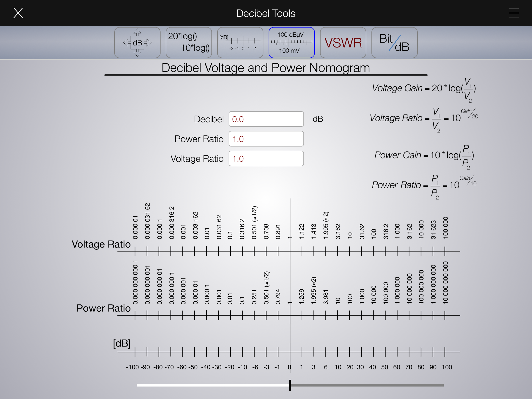The height and width of the screenshot is (399, 532).
Task: Open the [dB] scale nomogram tool
Action: [240, 43]
